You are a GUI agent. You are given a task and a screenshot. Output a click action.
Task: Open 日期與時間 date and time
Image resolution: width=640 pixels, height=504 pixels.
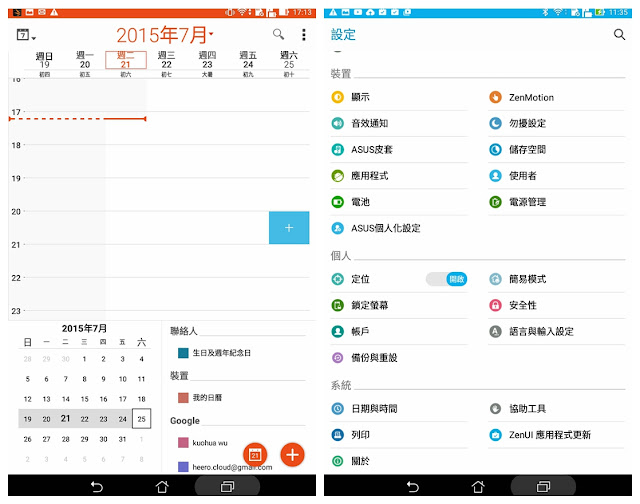[x=399, y=409]
